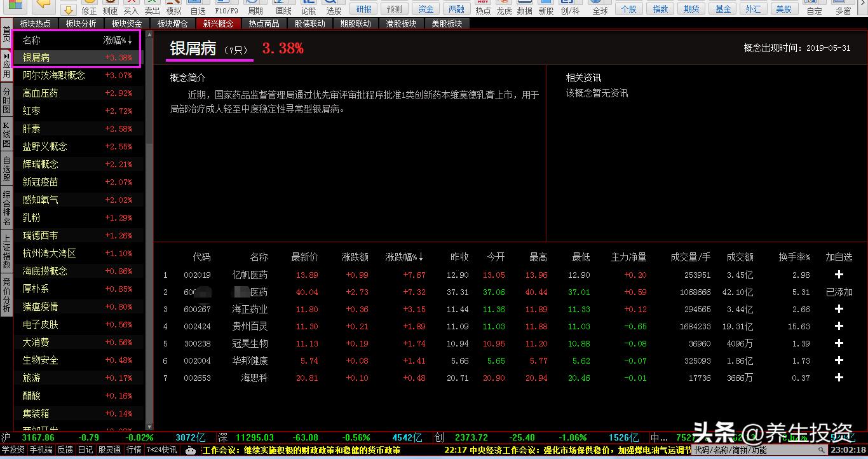Open the 周期 period tool
Screen dimensions: 868x459
(x=255, y=8)
